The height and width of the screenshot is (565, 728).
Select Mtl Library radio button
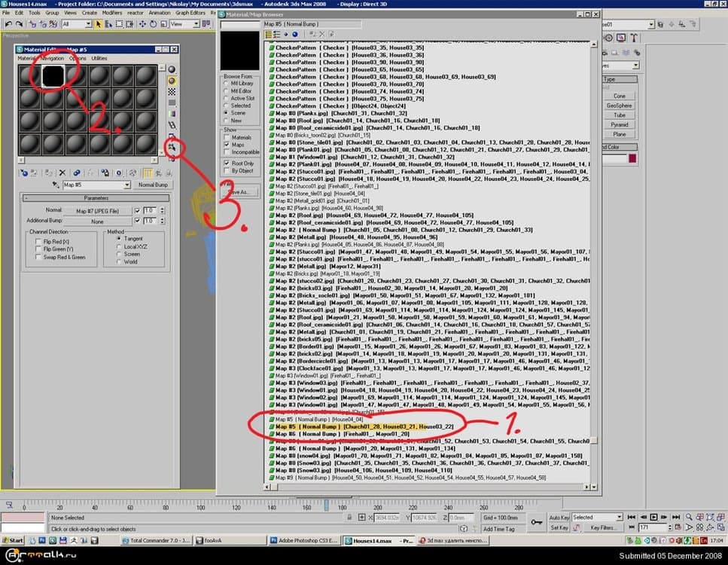(226, 84)
